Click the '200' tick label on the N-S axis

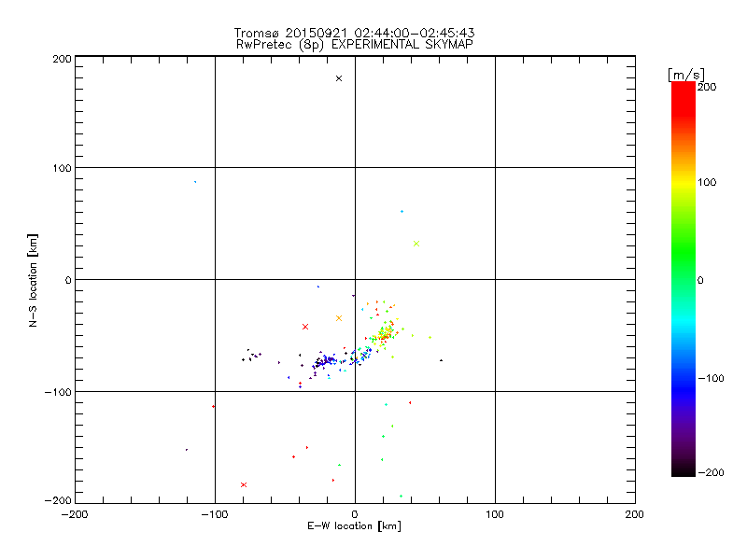point(62,59)
